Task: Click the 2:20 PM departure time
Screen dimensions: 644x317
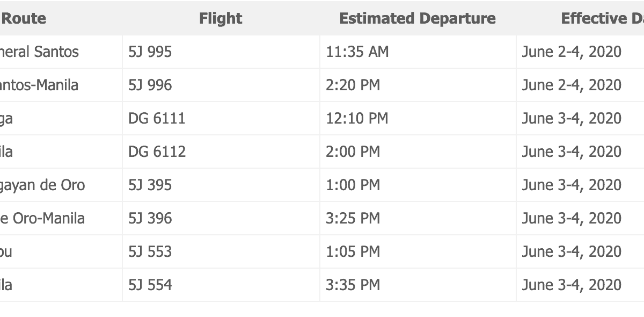Action: point(353,85)
